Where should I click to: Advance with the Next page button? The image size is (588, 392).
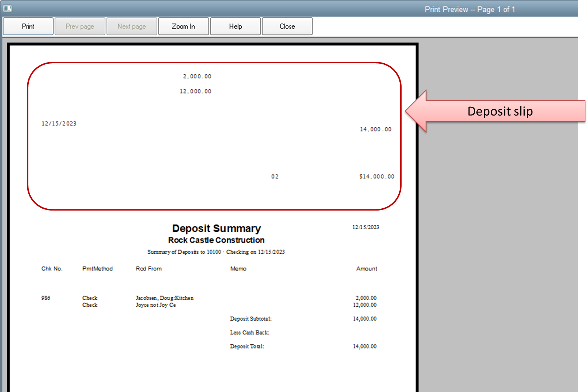coord(132,27)
